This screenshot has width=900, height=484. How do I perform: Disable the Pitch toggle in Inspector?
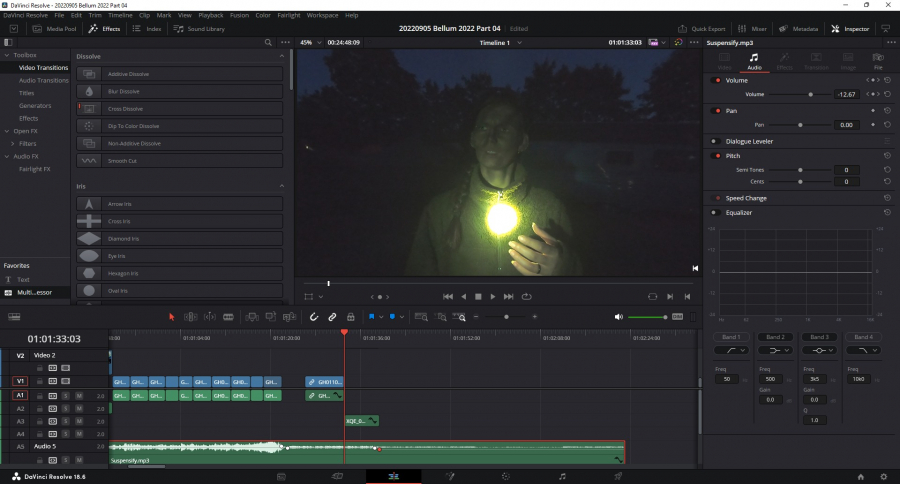[x=717, y=156]
